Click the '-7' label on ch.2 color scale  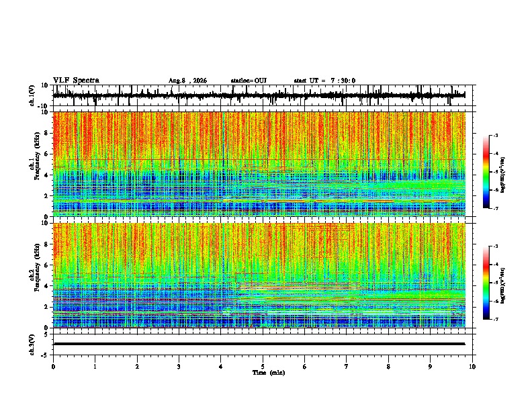(x=495, y=319)
